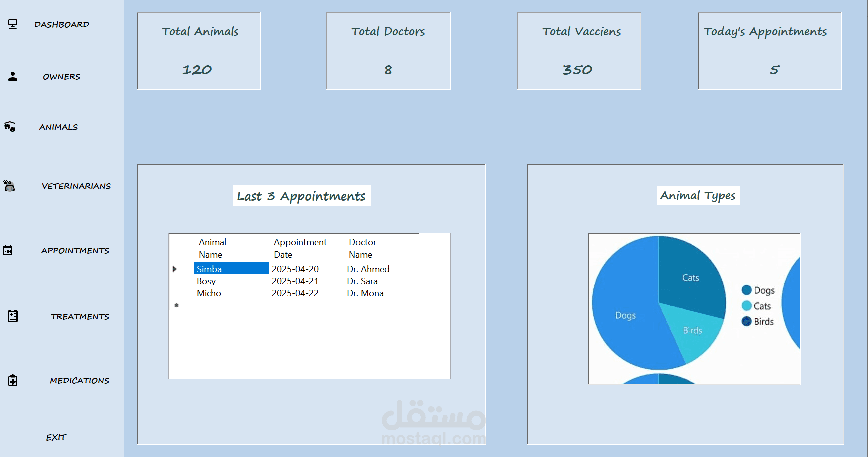Click the Today's Appointments card
This screenshot has width=868, height=457.
coord(770,51)
